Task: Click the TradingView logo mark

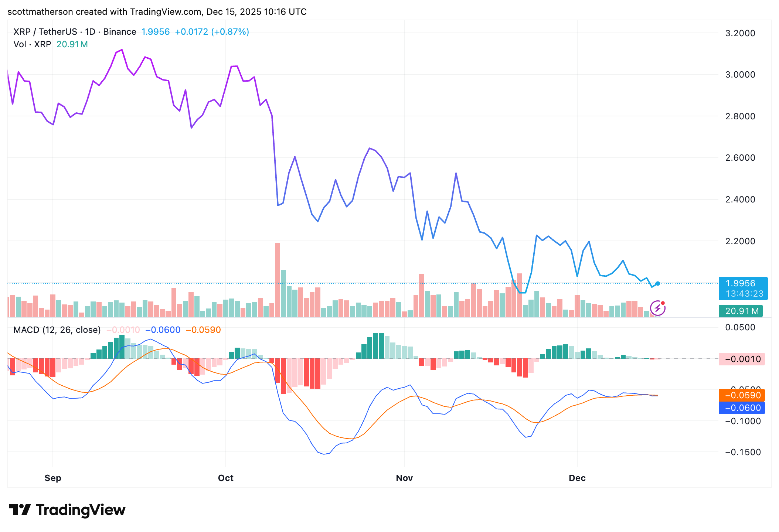Action: click(20, 510)
